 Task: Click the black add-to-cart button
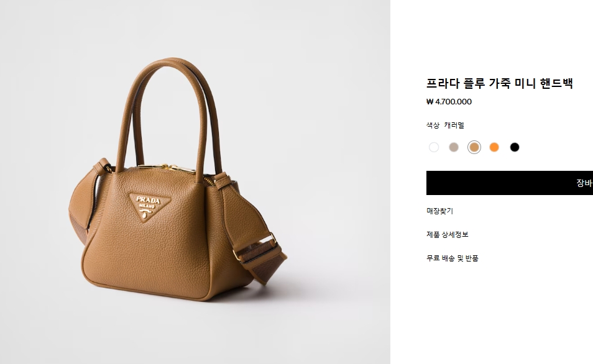(510, 183)
